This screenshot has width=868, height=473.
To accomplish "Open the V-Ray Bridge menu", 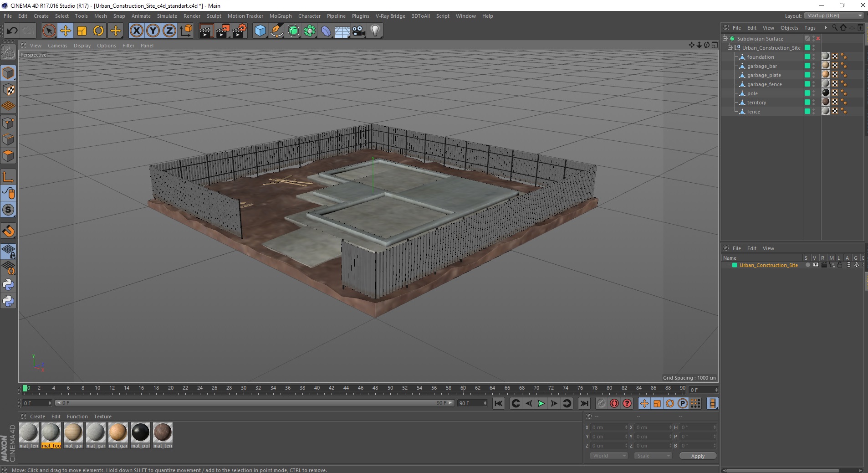I will [390, 16].
